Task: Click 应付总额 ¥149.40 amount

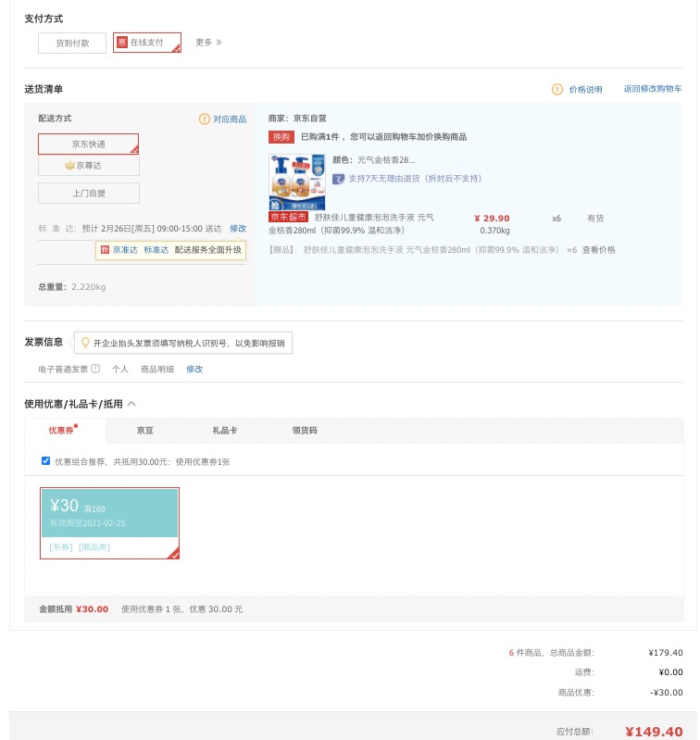Action: 654,732
